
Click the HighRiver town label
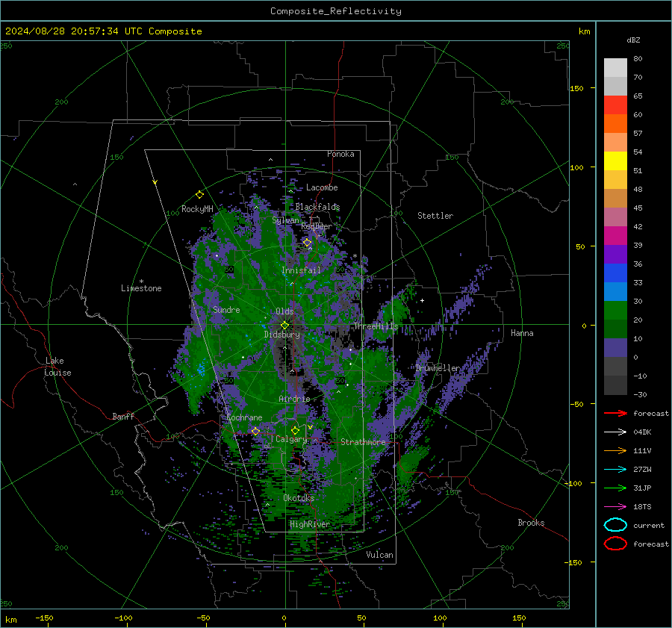tap(310, 524)
